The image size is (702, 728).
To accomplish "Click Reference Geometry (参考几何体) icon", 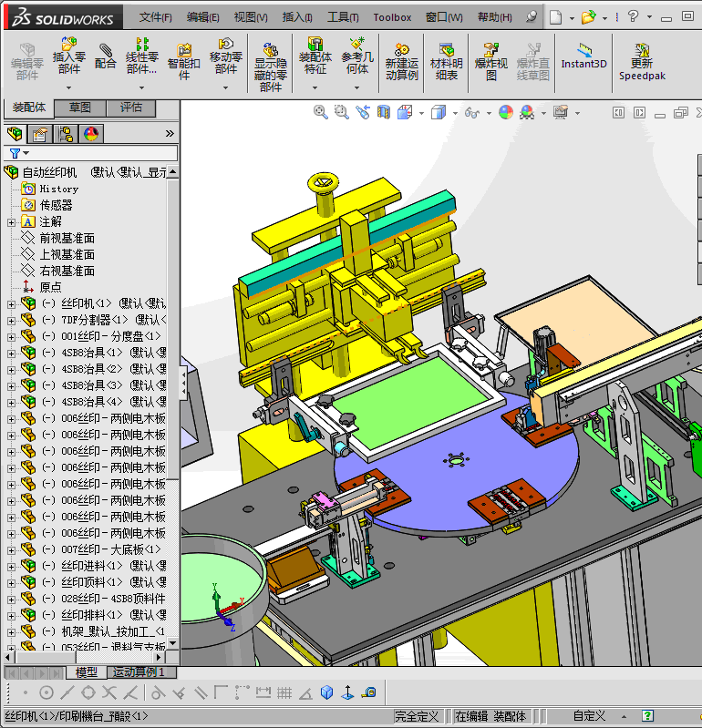I will [356, 56].
